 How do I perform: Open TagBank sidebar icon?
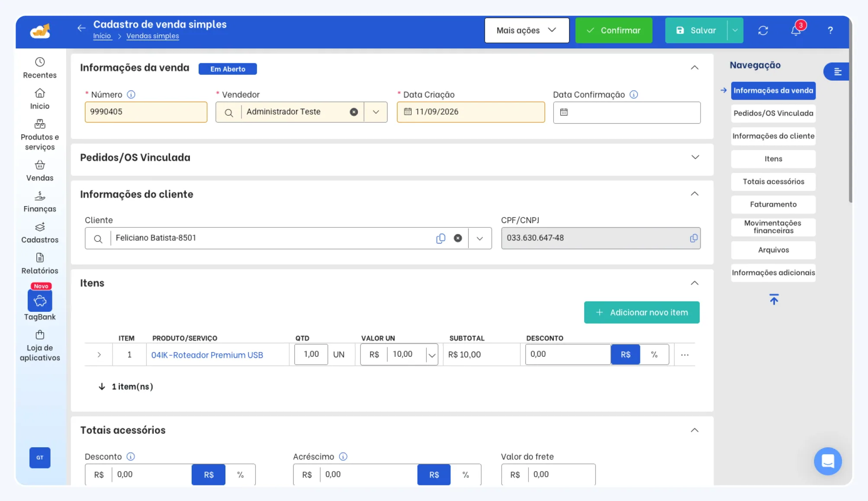[x=40, y=301]
